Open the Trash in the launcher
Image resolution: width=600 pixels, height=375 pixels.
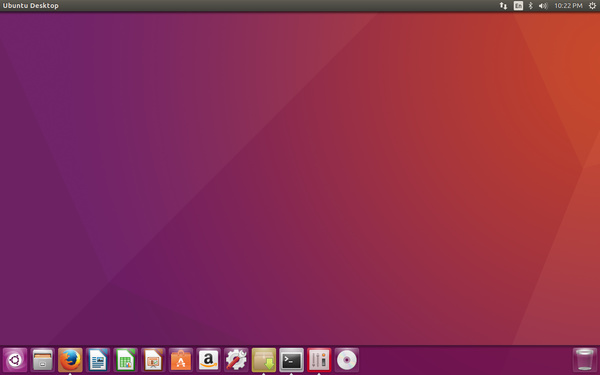coord(585,360)
